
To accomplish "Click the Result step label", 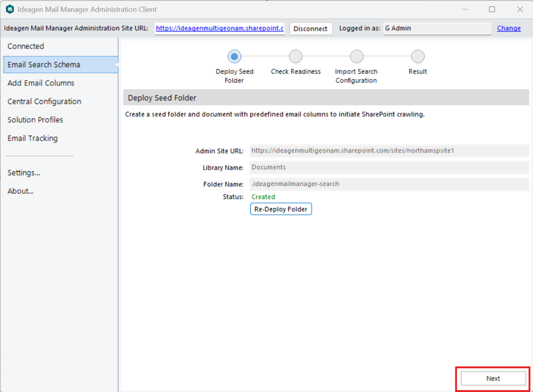I will coord(418,72).
